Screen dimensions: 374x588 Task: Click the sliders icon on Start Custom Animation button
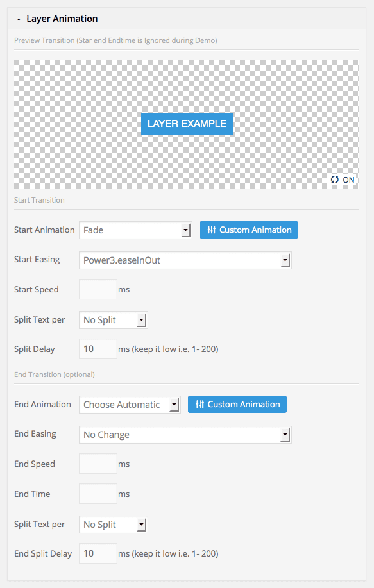pos(212,230)
